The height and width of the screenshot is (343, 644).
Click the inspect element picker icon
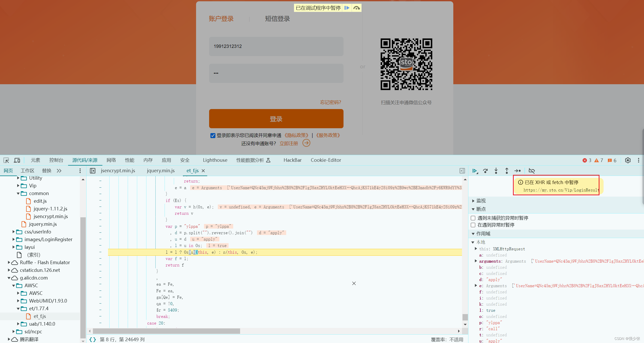click(x=6, y=160)
